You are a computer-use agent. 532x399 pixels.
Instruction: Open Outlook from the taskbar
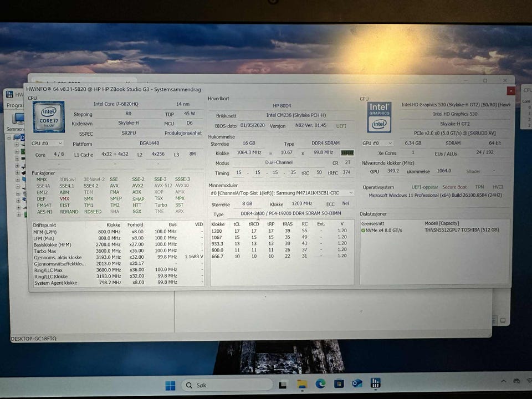click(357, 383)
